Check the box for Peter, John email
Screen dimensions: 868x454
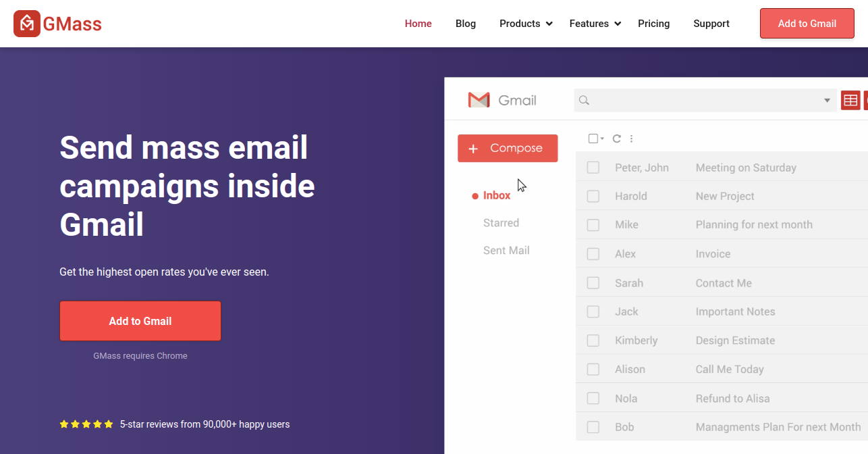coord(593,168)
